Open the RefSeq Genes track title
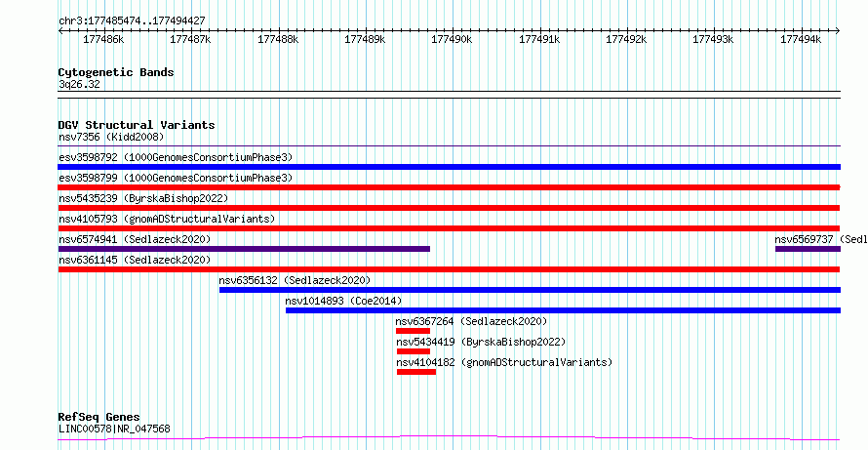The image size is (868, 450). coord(99,418)
